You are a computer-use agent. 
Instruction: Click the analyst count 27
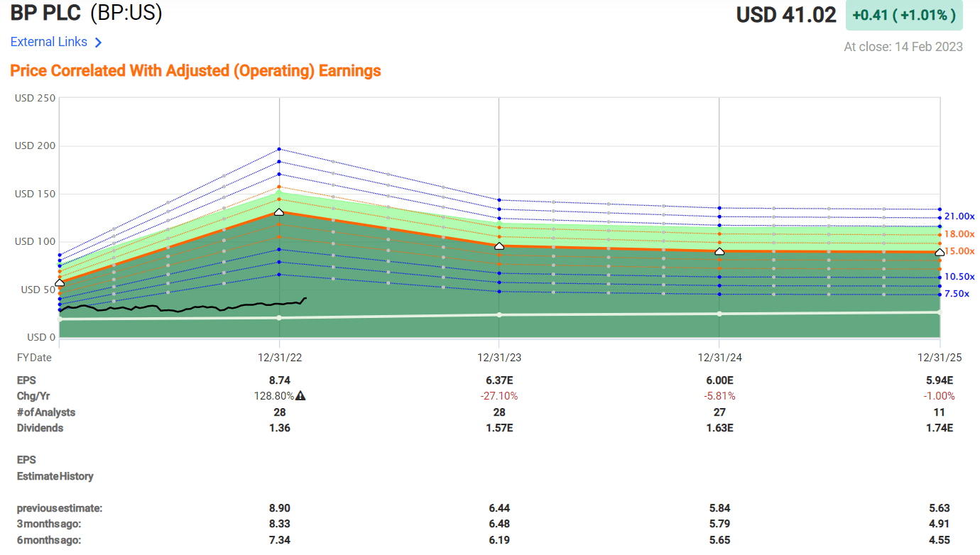point(719,412)
